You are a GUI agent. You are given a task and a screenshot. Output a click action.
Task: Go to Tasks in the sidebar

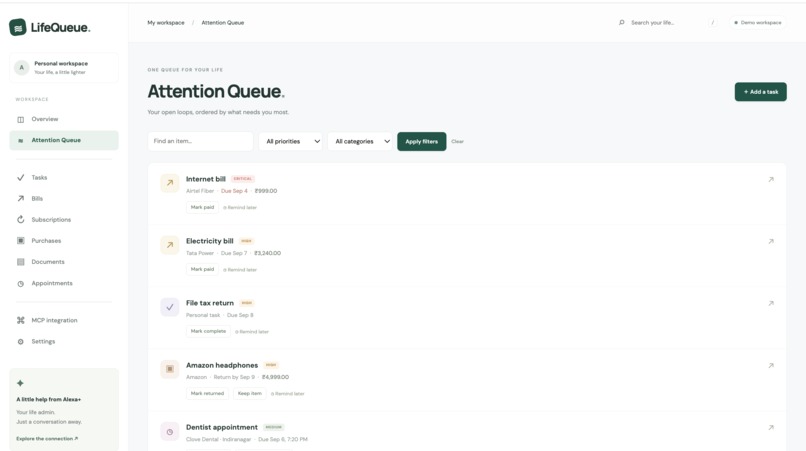click(x=64, y=177)
